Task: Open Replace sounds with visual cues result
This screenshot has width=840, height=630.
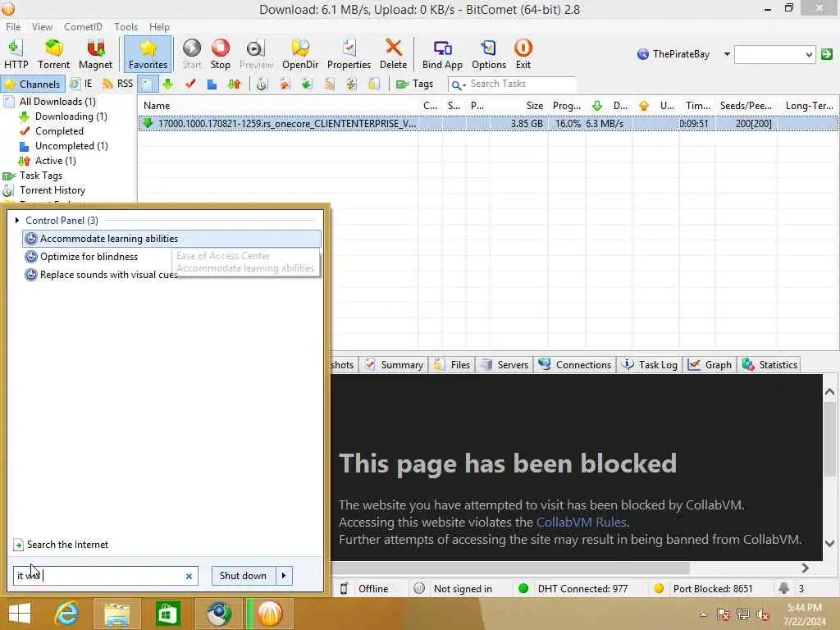Action: point(101,275)
